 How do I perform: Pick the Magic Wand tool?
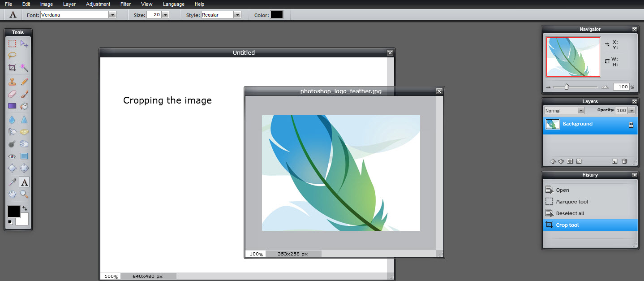pyautogui.click(x=24, y=68)
